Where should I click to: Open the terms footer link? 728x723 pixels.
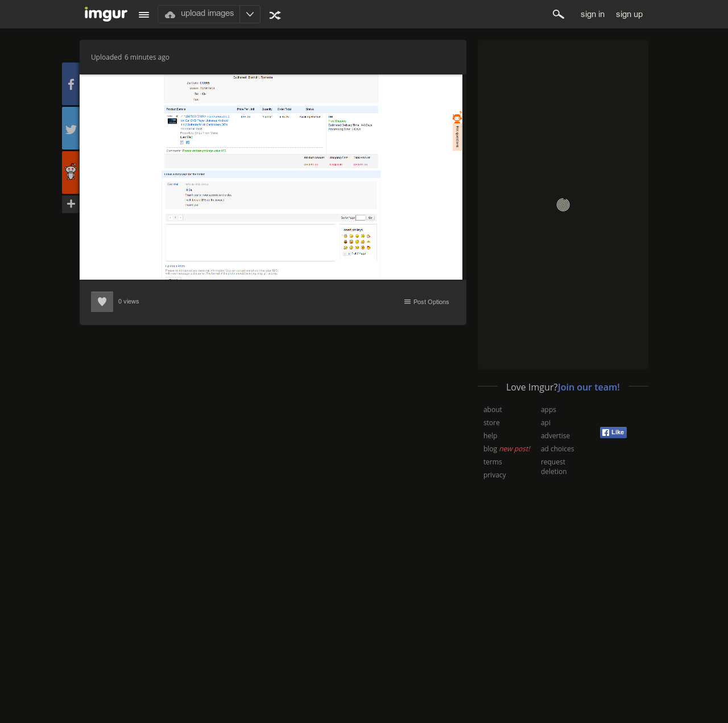point(493,462)
